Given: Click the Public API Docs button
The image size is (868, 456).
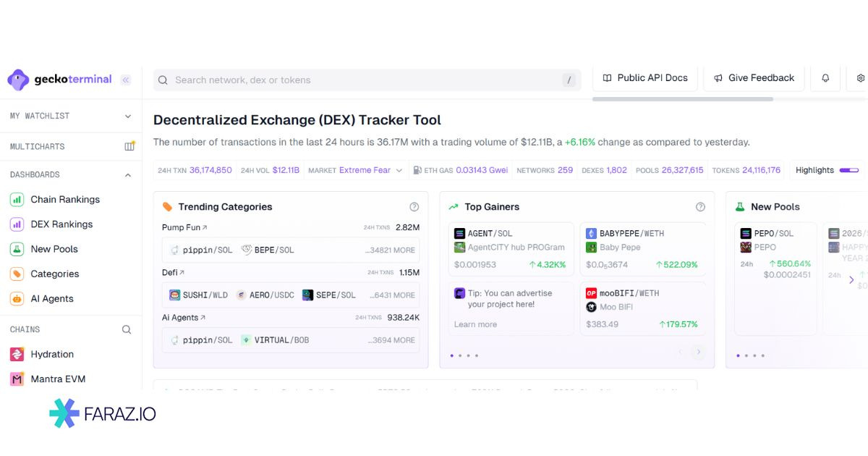Looking at the screenshot, I should pyautogui.click(x=645, y=78).
